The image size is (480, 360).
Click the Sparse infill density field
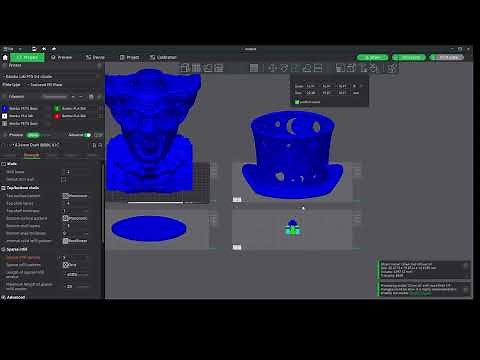[x=76, y=257]
